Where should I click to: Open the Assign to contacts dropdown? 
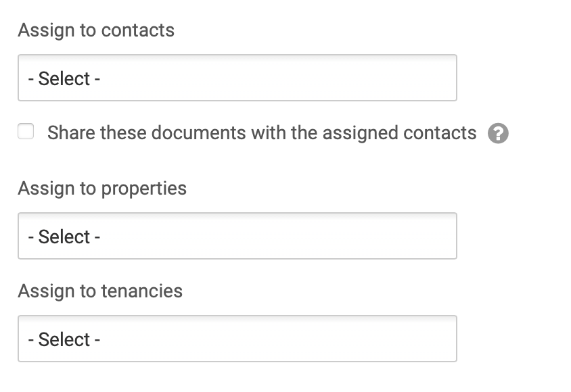click(x=237, y=78)
